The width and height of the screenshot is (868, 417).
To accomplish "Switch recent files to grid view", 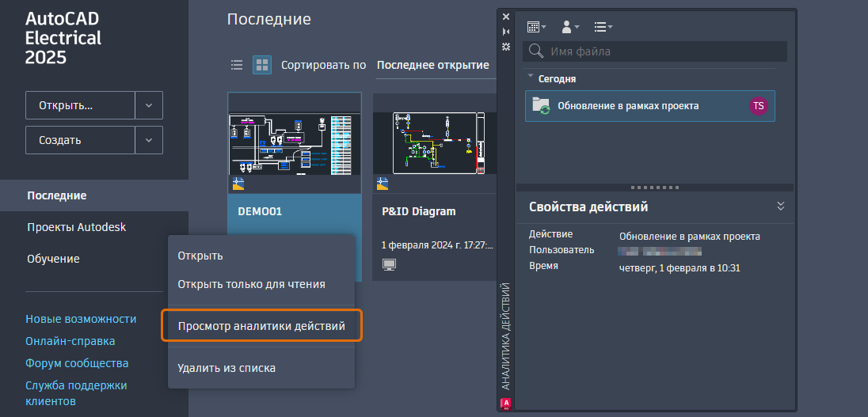I will (x=262, y=65).
